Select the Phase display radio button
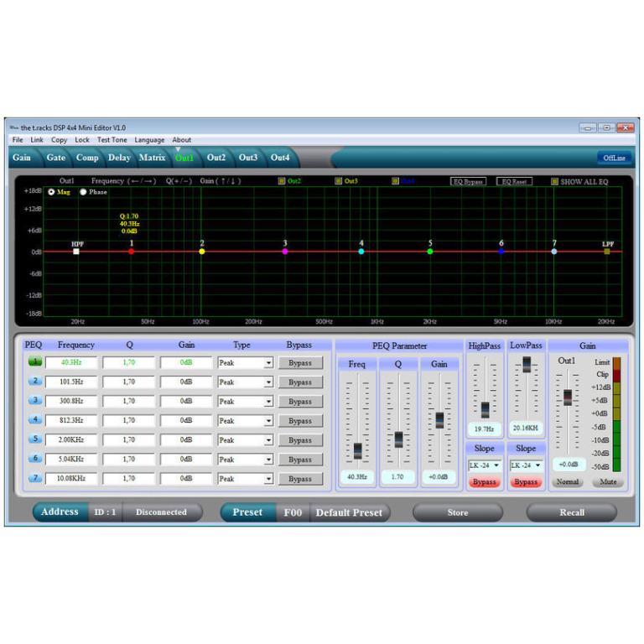 point(83,192)
